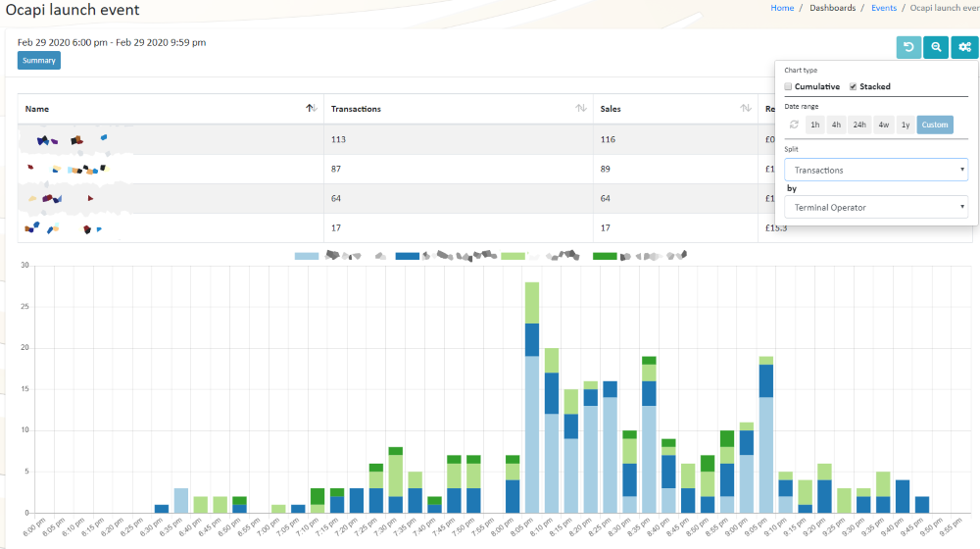
Task: Sort table by Name column arrows
Action: point(312,108)
